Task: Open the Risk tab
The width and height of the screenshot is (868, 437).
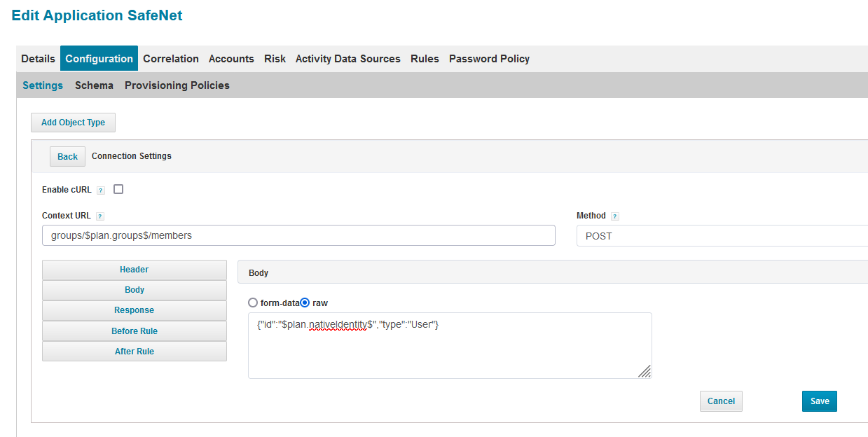Action: (x=275, y=59)
